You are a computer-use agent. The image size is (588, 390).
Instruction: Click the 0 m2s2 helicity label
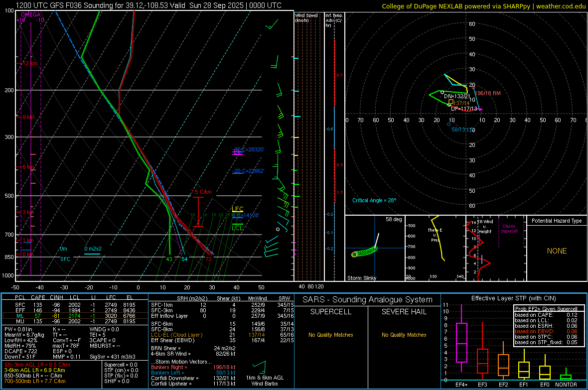point(93,249)
